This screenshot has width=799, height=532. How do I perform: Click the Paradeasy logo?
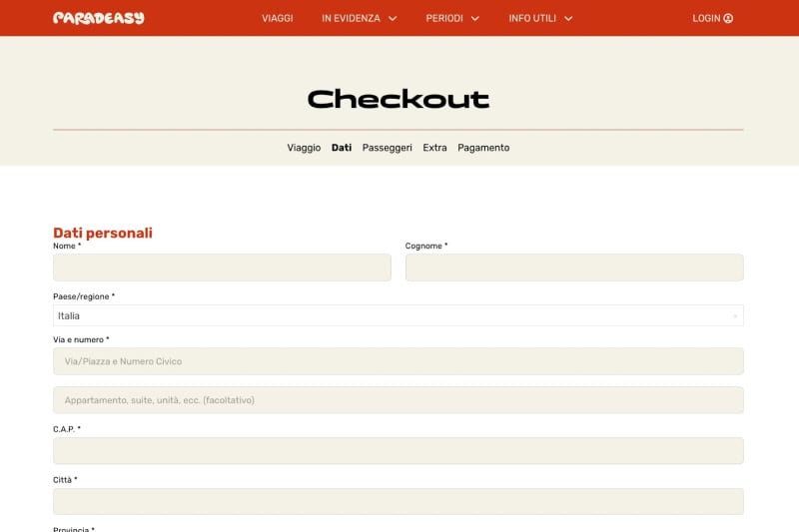coord(98,18)
